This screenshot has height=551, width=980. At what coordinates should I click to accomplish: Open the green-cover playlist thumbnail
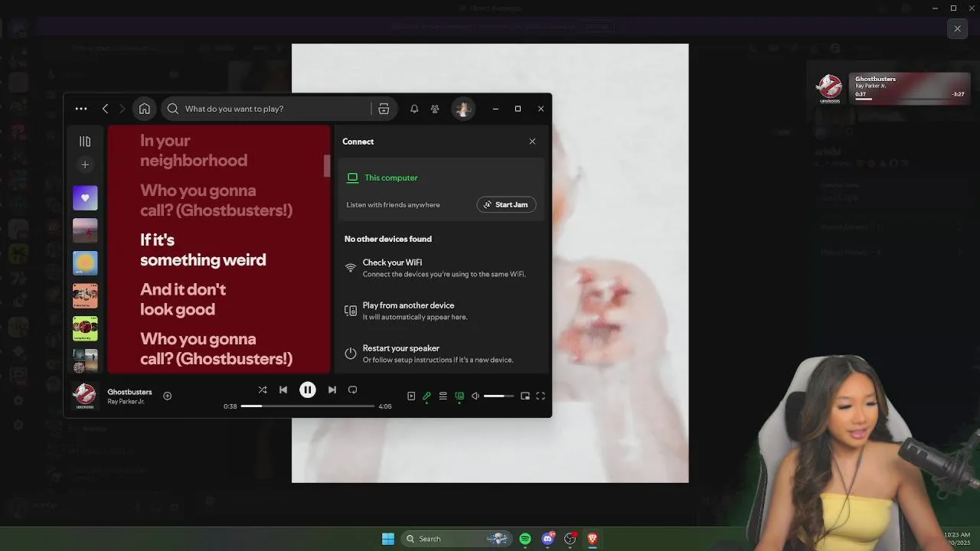point(85,329)
